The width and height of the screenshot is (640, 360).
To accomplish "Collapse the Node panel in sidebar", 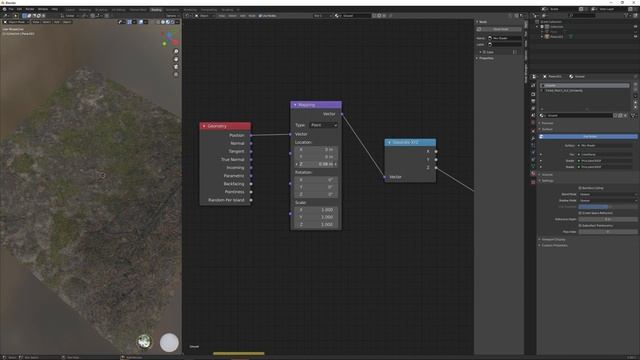I will tap(477, 22).
